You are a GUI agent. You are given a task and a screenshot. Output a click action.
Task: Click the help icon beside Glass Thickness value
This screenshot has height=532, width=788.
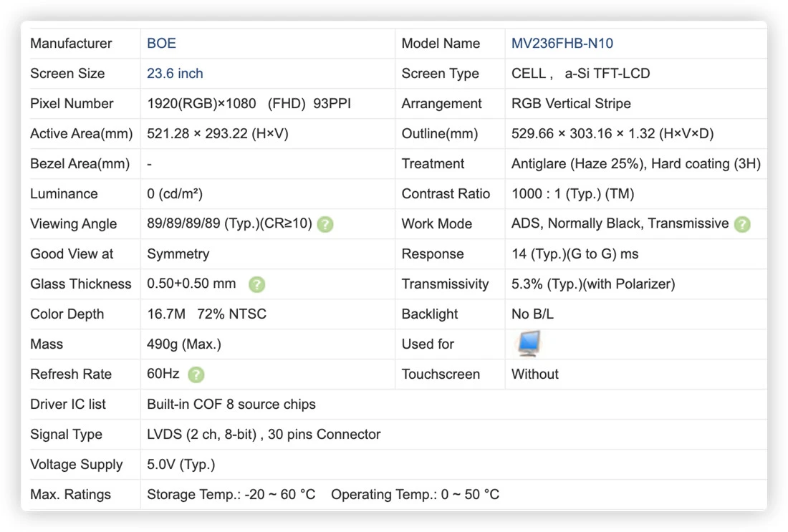pos(256,284)
